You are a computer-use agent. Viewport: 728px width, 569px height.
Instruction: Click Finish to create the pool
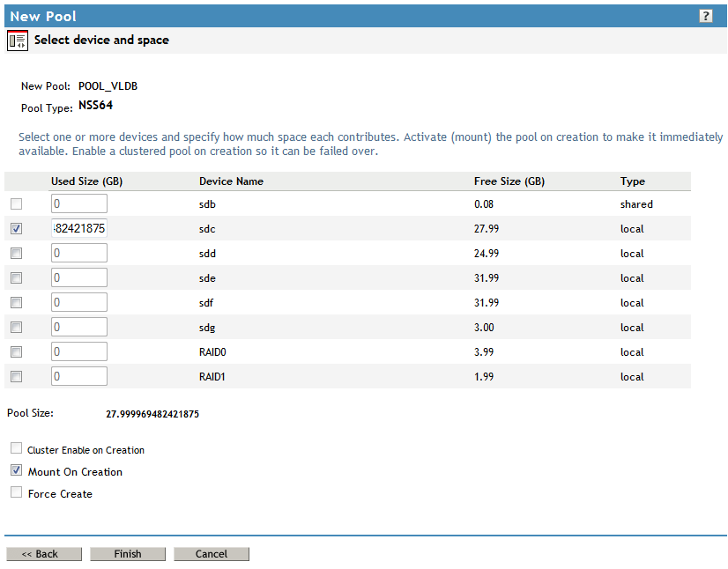pos(128,554)
